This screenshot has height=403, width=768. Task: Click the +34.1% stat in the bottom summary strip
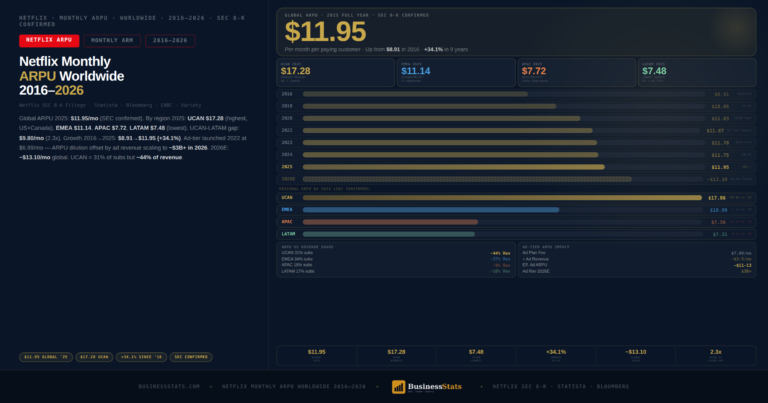tap(556, 352)
